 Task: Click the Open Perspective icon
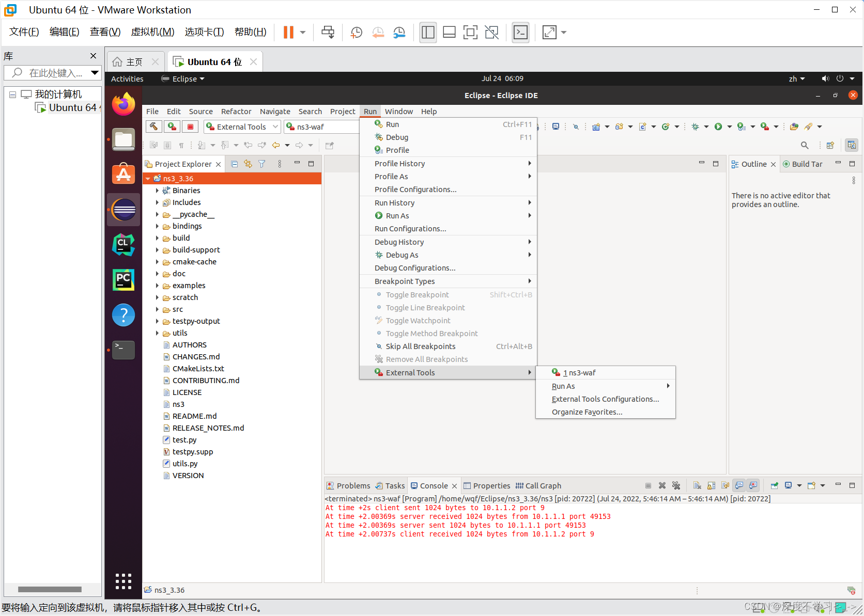tap(830, 145)
